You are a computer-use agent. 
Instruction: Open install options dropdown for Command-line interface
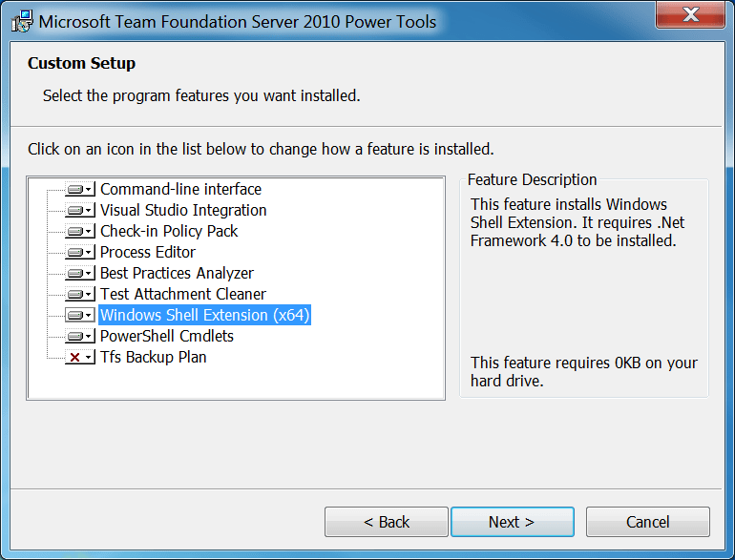[x=79, y=189]
